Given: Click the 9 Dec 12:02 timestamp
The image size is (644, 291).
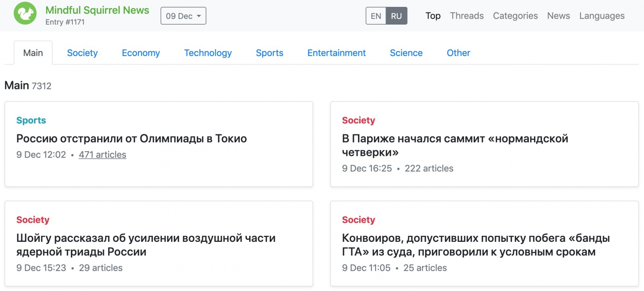Looking at the screenshot, I should 41,155.
